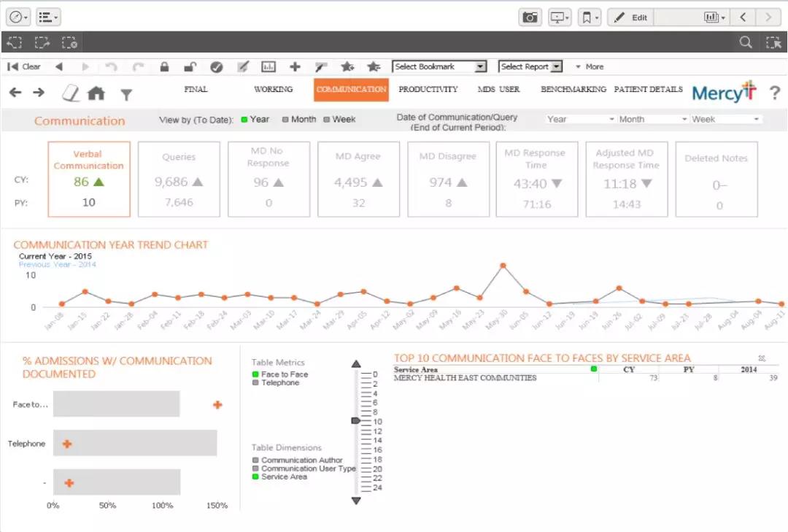Click the question mark help icon
This screenshot has width=788, height=532.
point(774,93)
